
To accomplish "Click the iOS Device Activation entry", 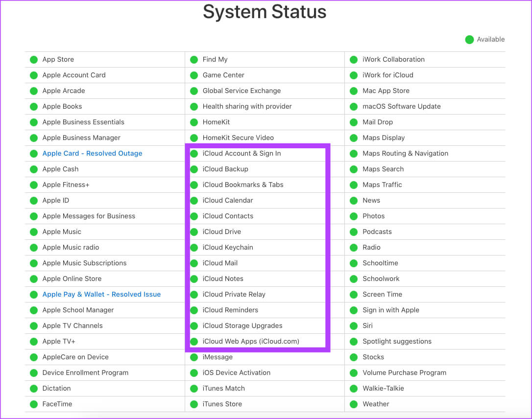I will 237,372.
